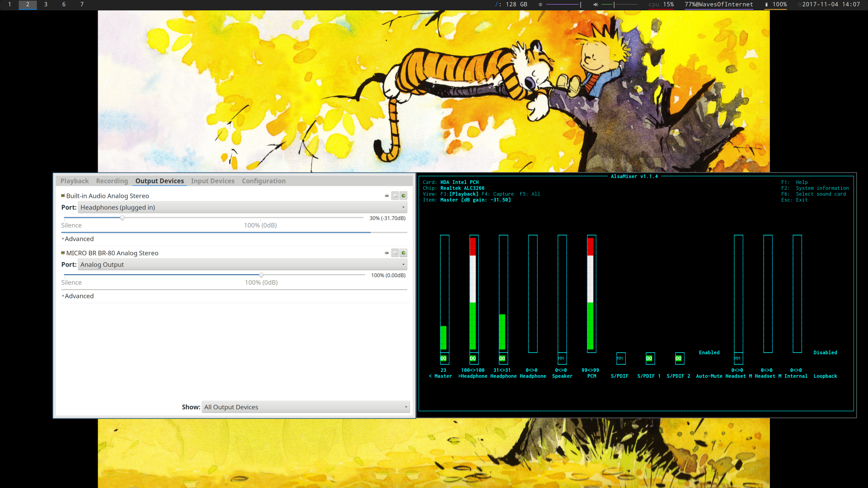Expand Advanced under Built-in Audio Analog Stereo
Image resolution: width=868 pixels, height=488 pixels.
78,239
